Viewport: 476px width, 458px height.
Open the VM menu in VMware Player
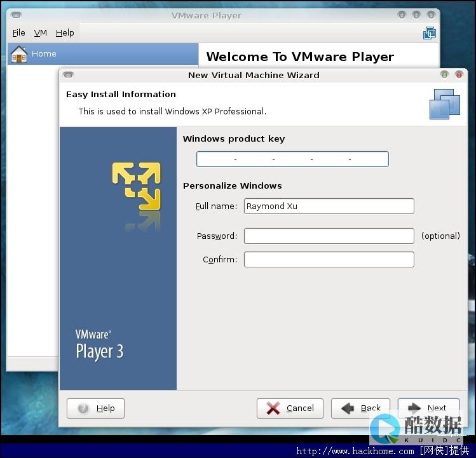41,32
